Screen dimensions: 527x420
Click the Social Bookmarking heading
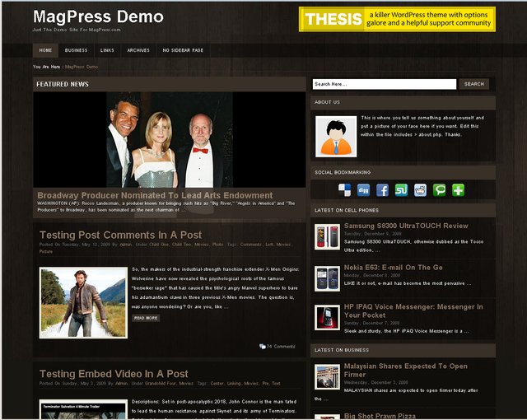tap(343, 172)
